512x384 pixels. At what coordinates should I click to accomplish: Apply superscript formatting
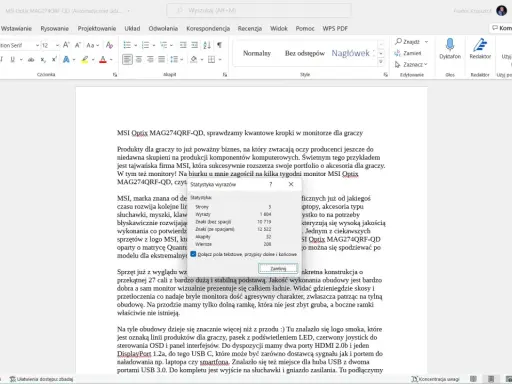(54, 60)
